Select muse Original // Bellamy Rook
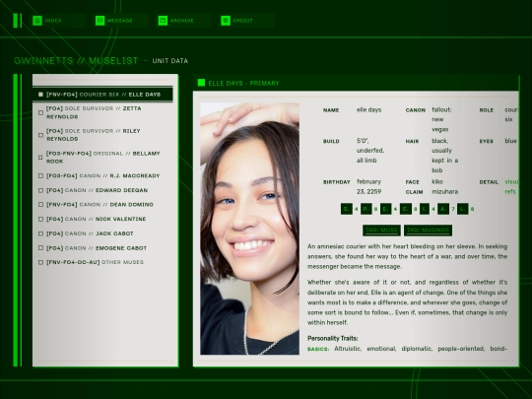The image size is (532, 399). [103, 158]
